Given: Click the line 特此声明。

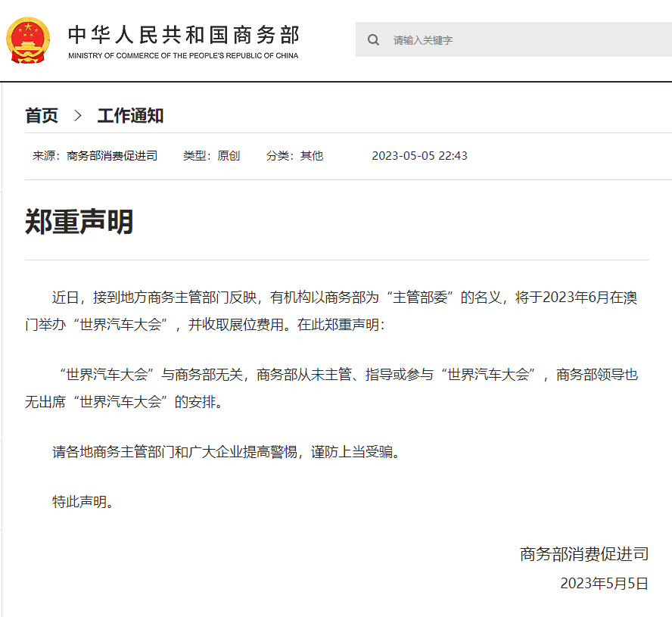Looking at the screenshot, I should (83, 502).
